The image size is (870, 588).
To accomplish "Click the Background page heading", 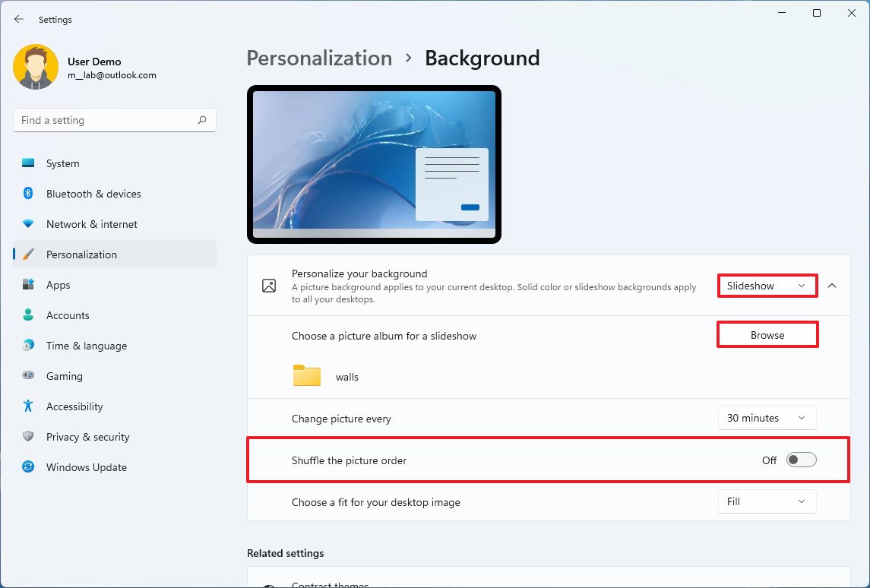I will (482, 58).
